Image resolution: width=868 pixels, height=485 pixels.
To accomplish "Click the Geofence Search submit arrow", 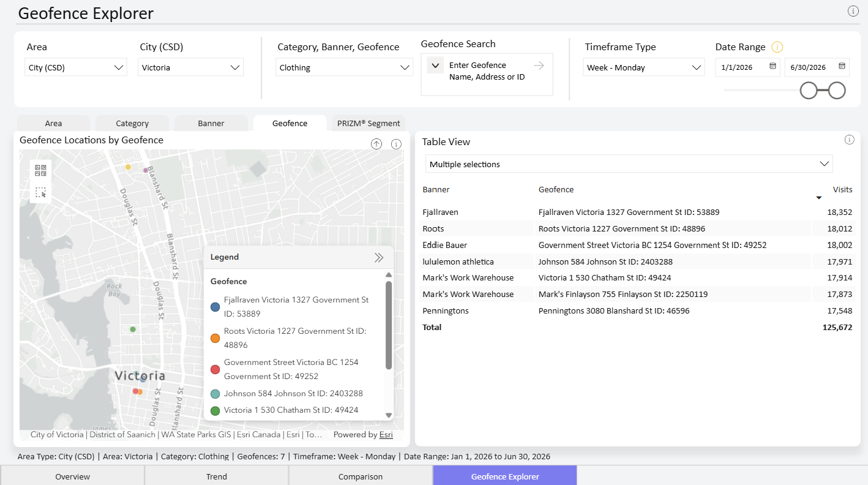I will [539, 66].
